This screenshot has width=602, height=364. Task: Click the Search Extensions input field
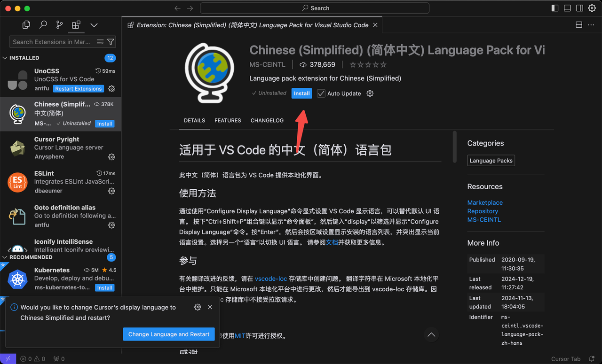pos(52,42)
